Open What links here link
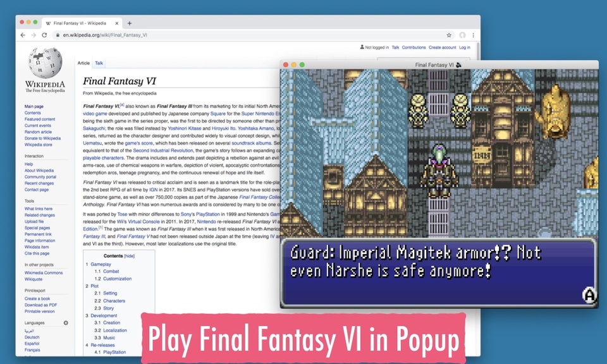This screenshot has width=607, height=364. pos(39,209)
